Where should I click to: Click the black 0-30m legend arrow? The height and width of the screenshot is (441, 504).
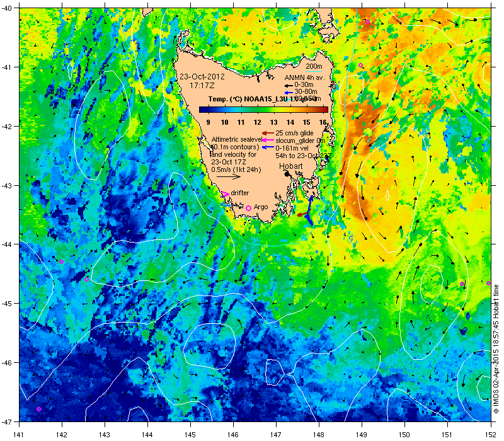coord(289,86)
